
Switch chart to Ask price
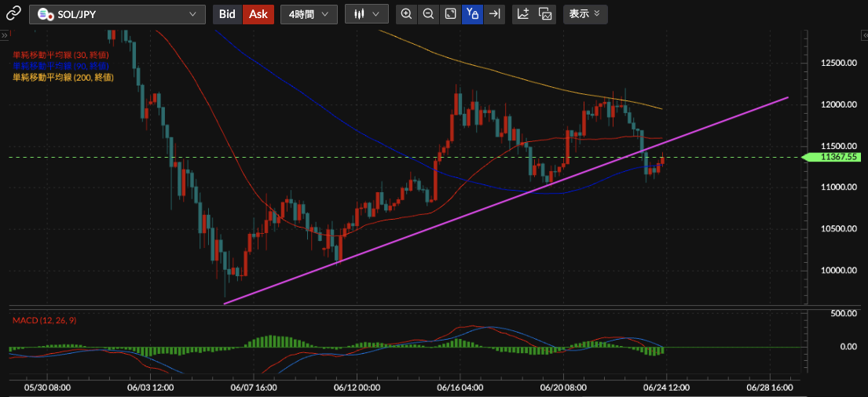pyautogui.click(x=258, y=14)
